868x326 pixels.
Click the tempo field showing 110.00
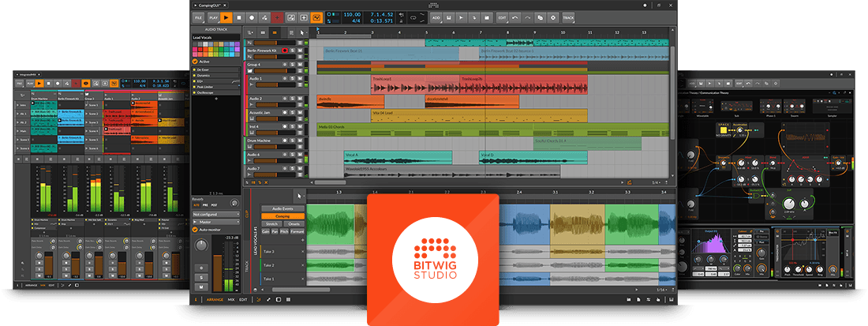click(x=352, y=14)
